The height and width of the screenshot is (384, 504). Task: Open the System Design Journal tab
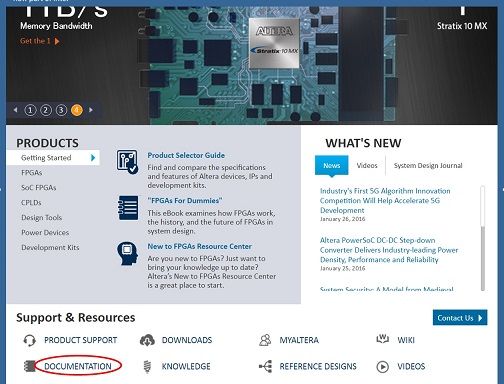(x=428, y=165)
